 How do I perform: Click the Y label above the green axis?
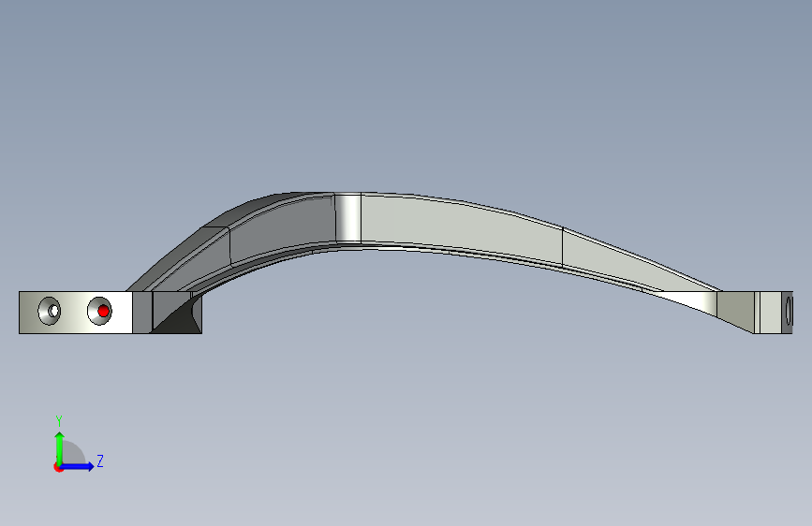point(59,421)
